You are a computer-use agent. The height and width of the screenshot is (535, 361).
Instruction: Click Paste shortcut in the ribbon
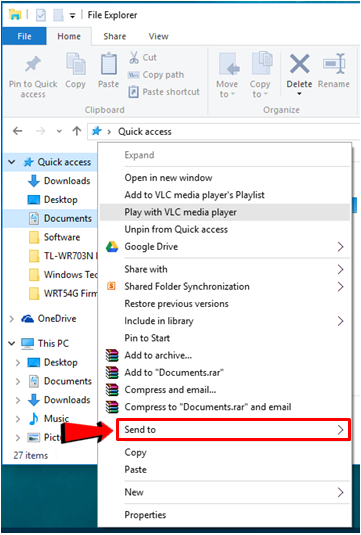(164, 92)
